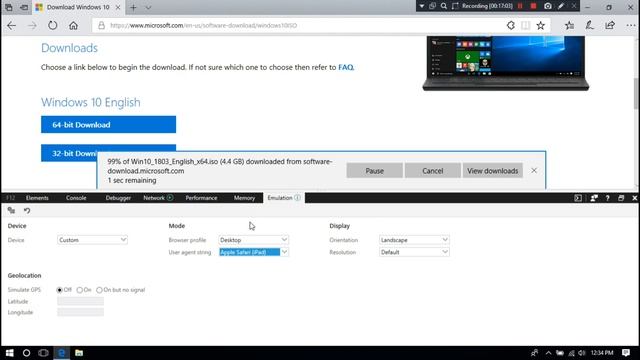640x360 pixels.
Task: Go back to the previous page
Action: (11, 25)
